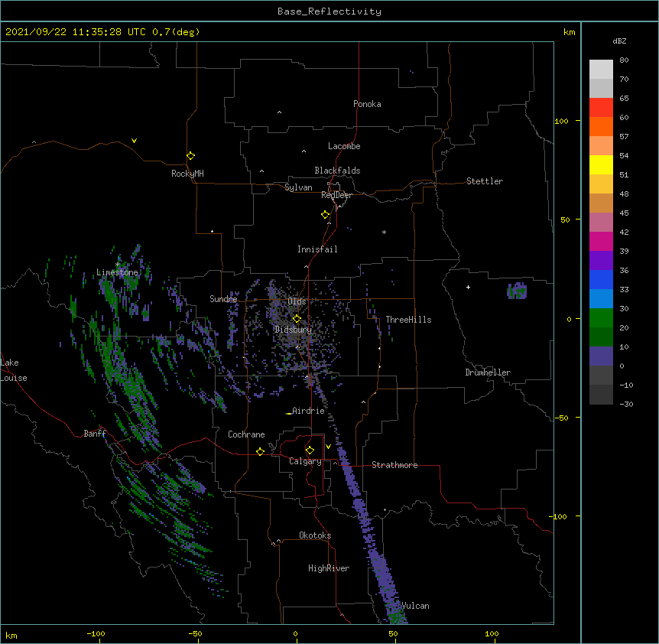Click the Cochrane label
The image size is (659, 644).
pyautogui.click(x=246, y=434)
